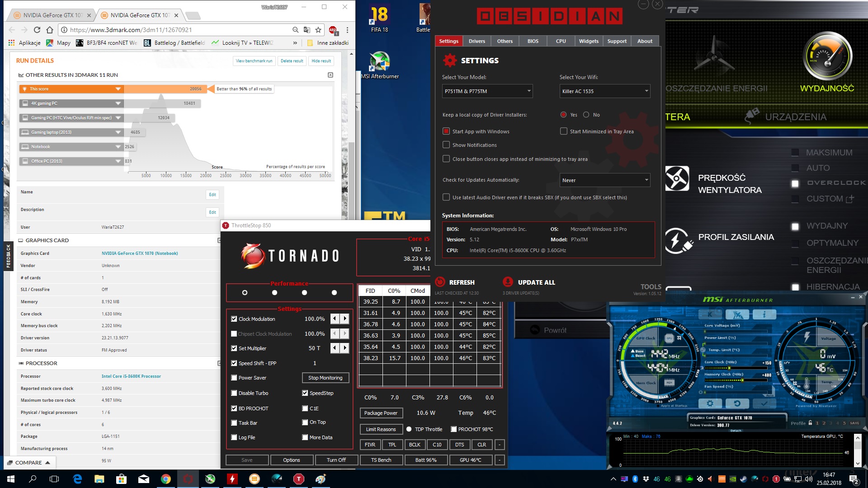
Task: Enable Show Notifications checkbox in Obsidian
Action: [x=446, y=145]
